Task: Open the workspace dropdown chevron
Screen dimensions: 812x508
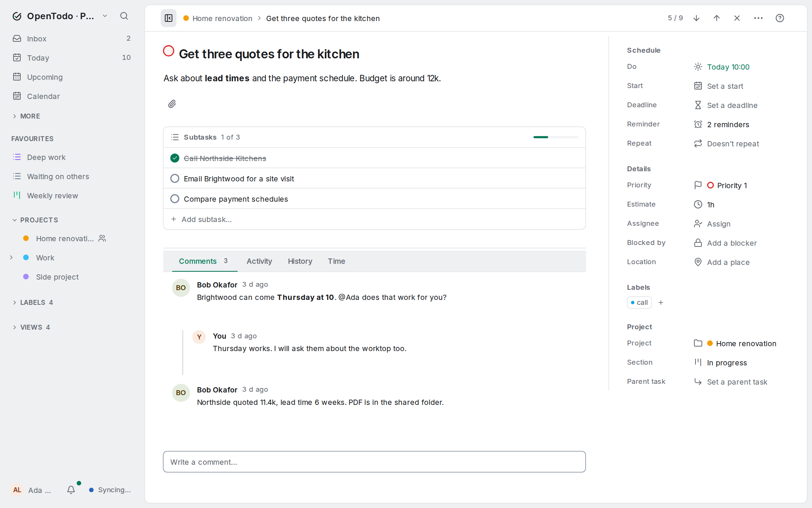Action: click(105, 16)
